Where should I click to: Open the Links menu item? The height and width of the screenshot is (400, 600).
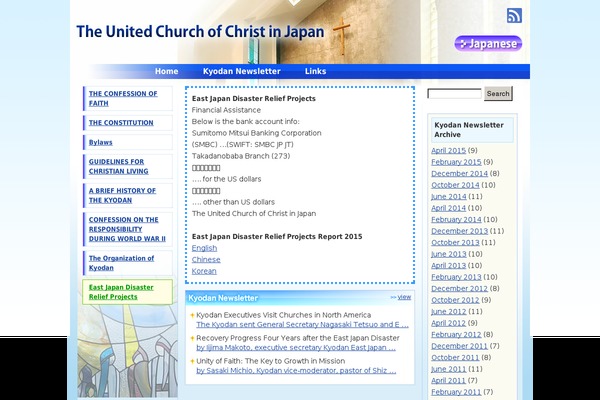pos(315,71)
